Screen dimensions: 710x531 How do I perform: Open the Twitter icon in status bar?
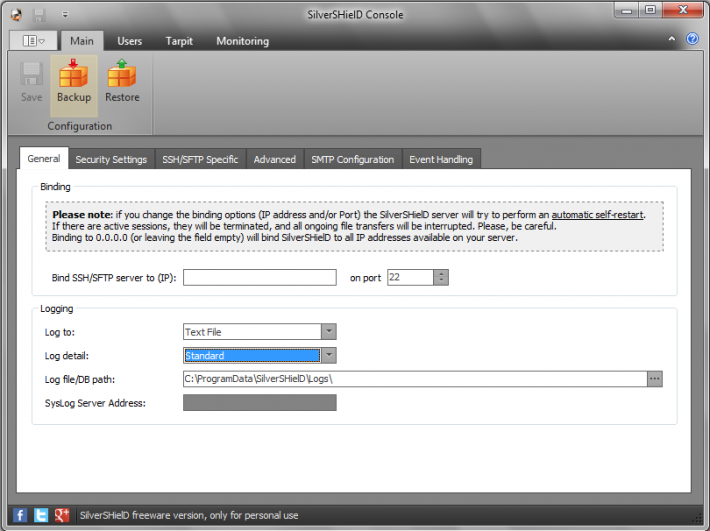pos(41,515)
